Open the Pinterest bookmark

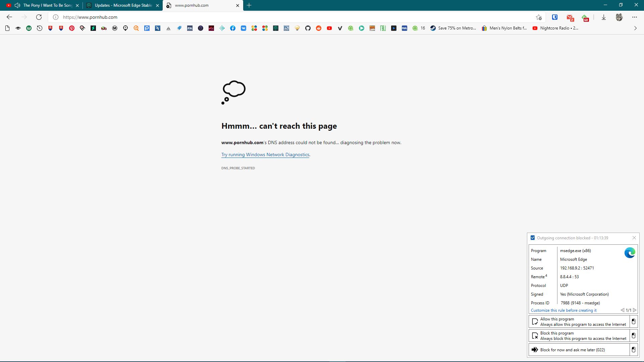coord(72,28)
